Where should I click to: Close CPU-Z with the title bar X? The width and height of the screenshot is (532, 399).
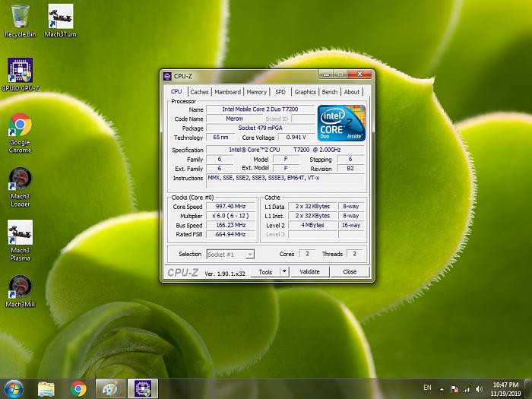click(x=359, y=74)
